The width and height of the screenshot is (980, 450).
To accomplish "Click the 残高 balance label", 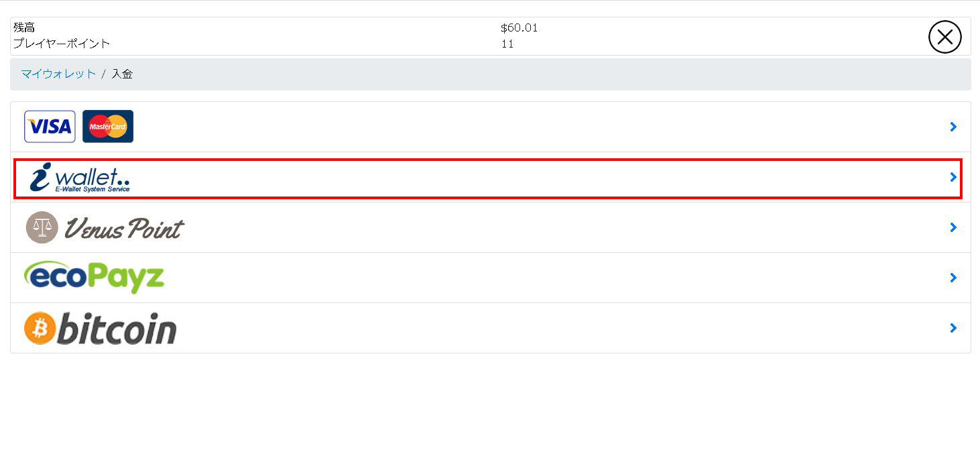I will (x=24, y=28).
